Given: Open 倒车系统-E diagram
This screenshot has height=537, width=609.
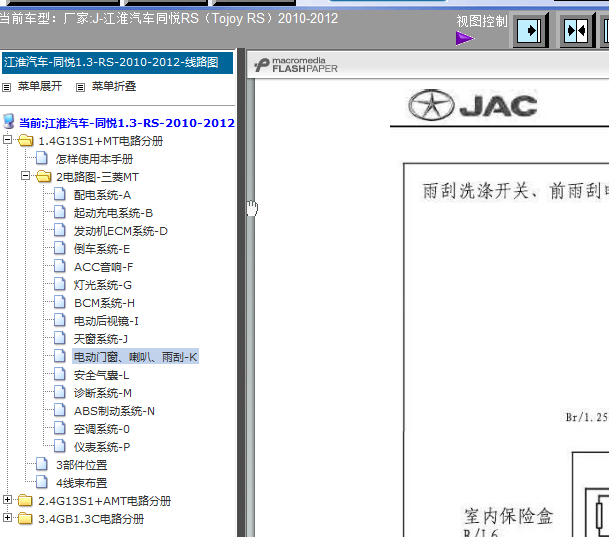Looking at the screenshot, I should coord(102,249).
